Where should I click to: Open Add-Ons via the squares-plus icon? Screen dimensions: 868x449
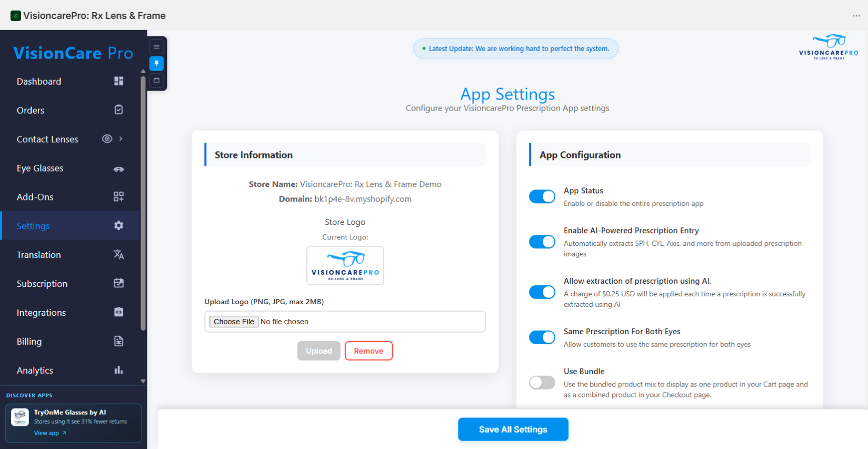(x=118, y=196)
